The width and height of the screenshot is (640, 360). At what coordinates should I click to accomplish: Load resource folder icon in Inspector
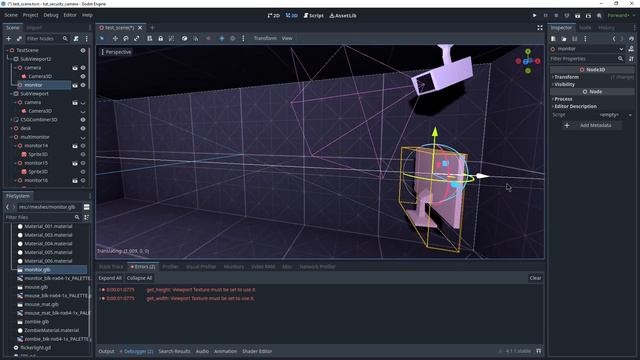(x=564, y=39)
